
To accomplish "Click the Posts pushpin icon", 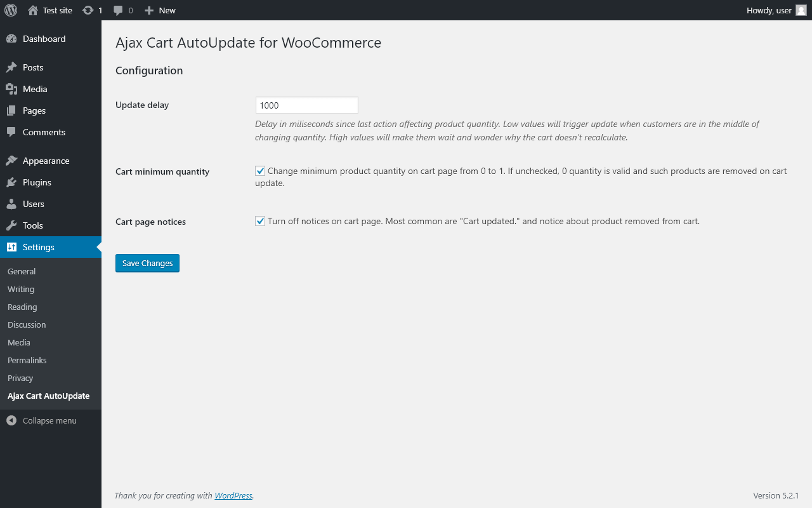I will point(11,67).
